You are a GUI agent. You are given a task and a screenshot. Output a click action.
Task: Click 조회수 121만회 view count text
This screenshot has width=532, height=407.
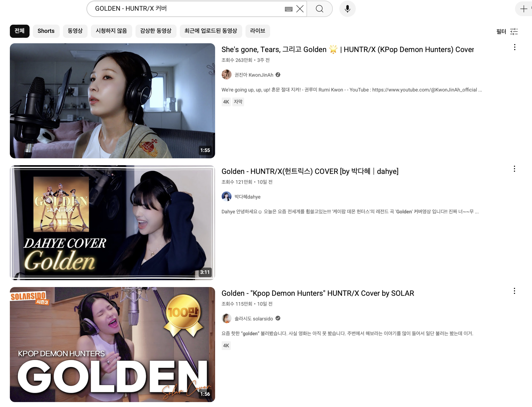pos(237,182)
